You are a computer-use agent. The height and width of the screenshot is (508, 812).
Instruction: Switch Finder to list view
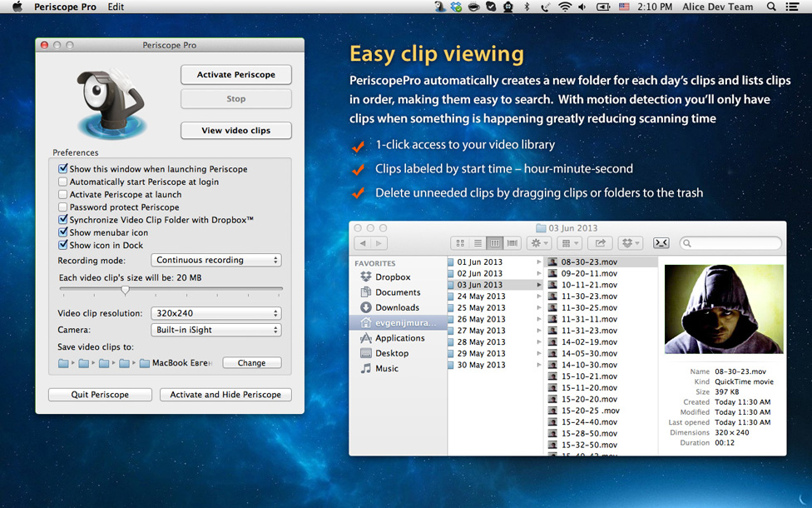pyautogui.click(x=478, y=243)
